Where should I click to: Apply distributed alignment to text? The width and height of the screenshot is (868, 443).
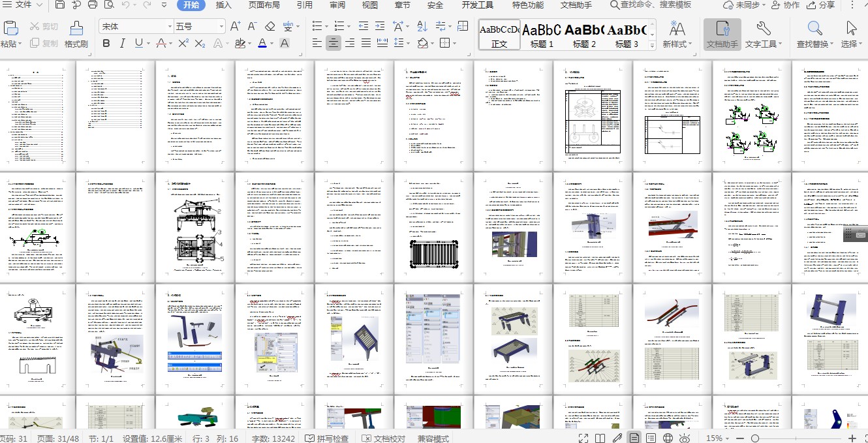(382, 44)
